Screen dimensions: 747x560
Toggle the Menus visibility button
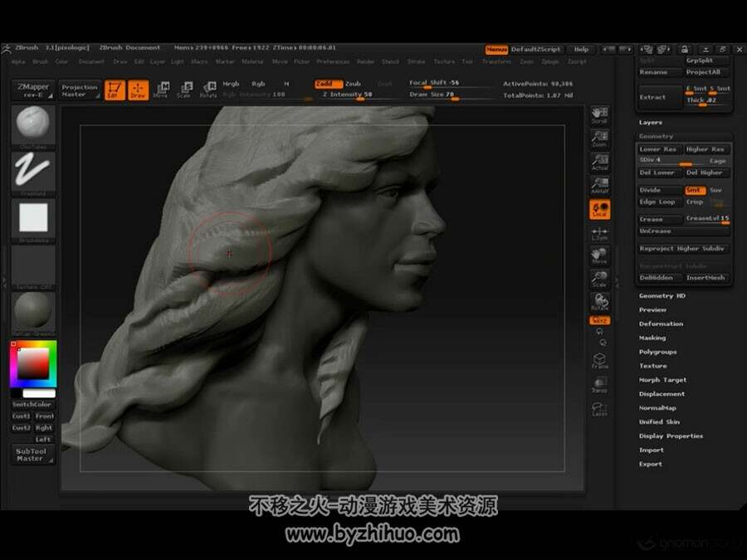(x=496, y=50)
